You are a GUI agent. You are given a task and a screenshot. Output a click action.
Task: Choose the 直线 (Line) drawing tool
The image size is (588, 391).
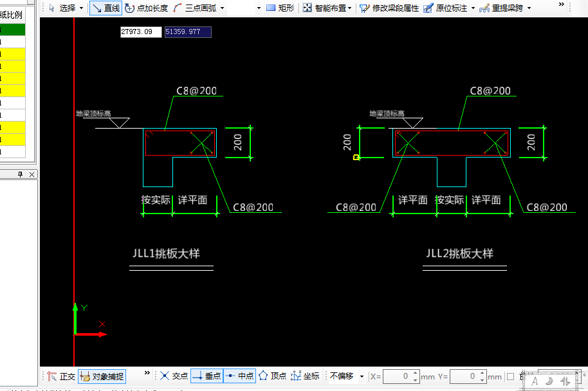[x=106, y=8]
